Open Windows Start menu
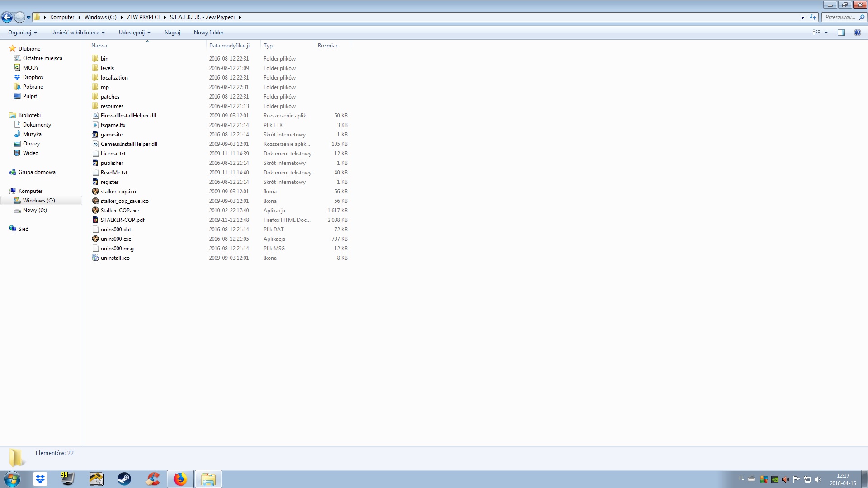This screenshot has width=868, height=488. 12,479
